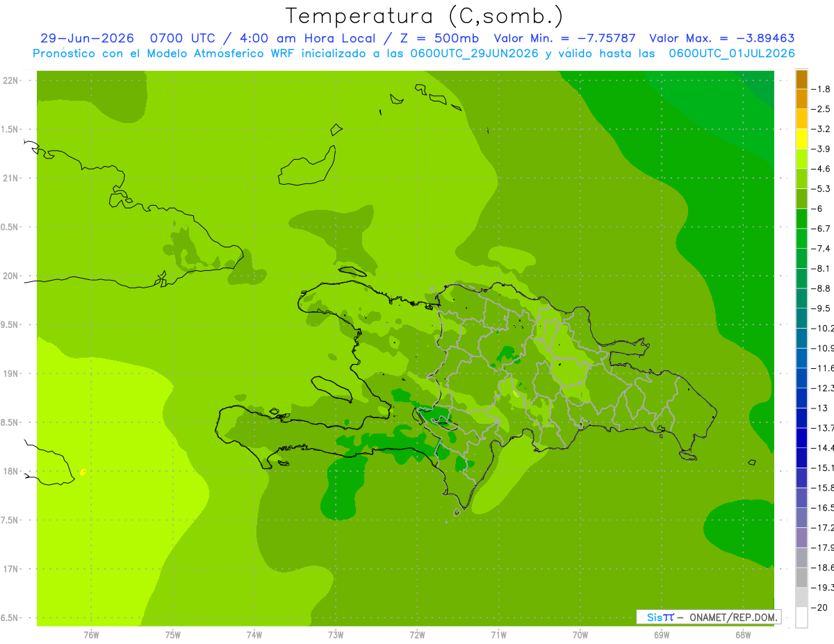This screenshot has height=644, width=834.
Task: Click the latitude label "8.5N"
Action: tap(10, 423)
